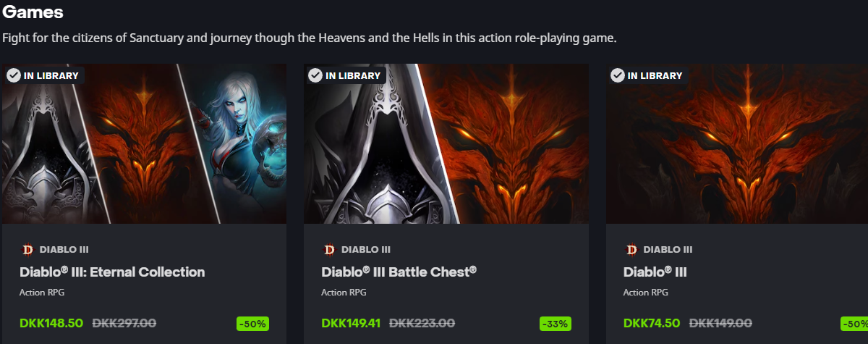
Task: Open the Diablo® III Battle Chest® title link
Action: click(399, 272)
